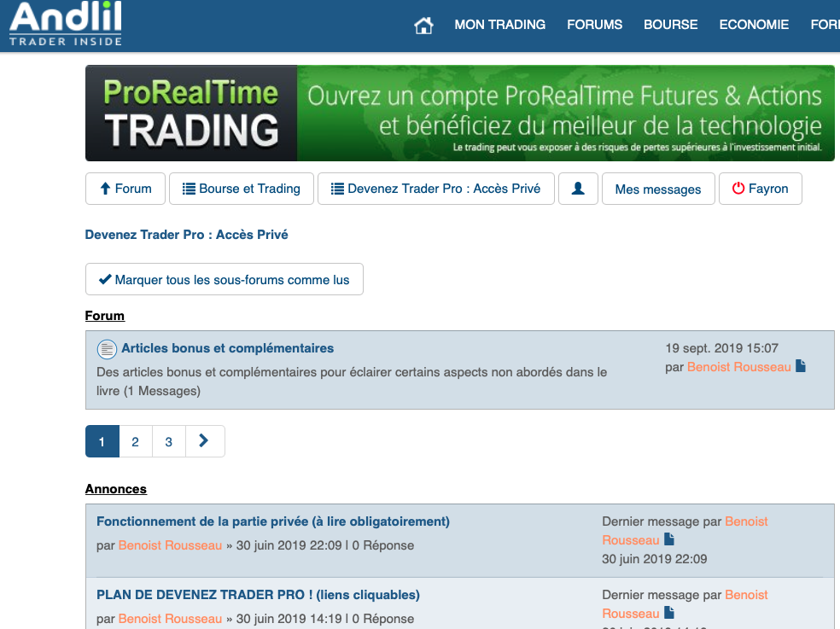Click the Annonces section heading
Screen dimensions: 840x629
coord(116,489)
